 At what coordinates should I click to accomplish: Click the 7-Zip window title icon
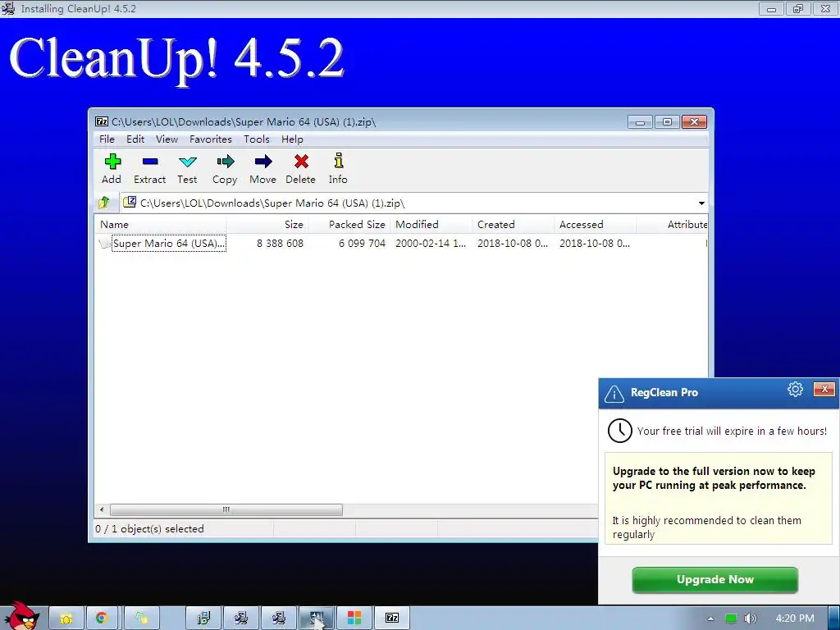tap(101, 121)
